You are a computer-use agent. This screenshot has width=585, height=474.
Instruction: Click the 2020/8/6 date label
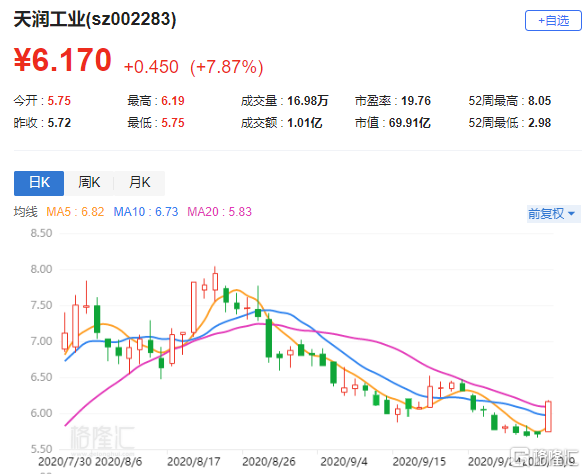pos(118,462)
